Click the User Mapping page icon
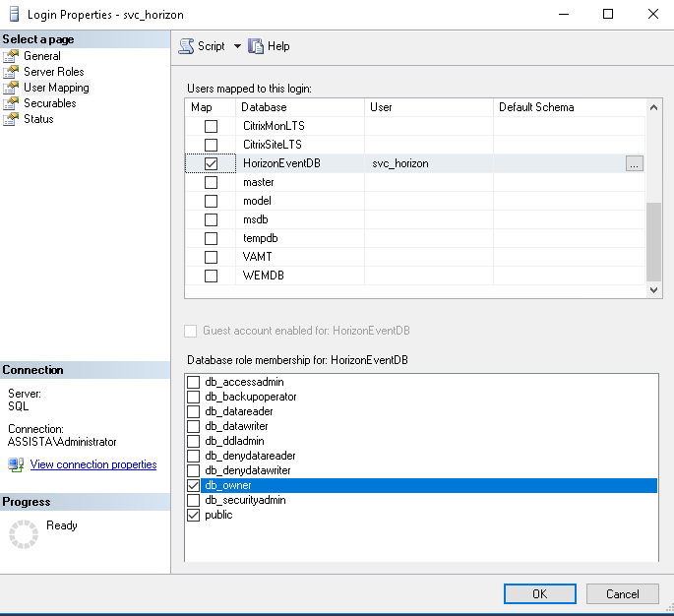 click(11, 88)
